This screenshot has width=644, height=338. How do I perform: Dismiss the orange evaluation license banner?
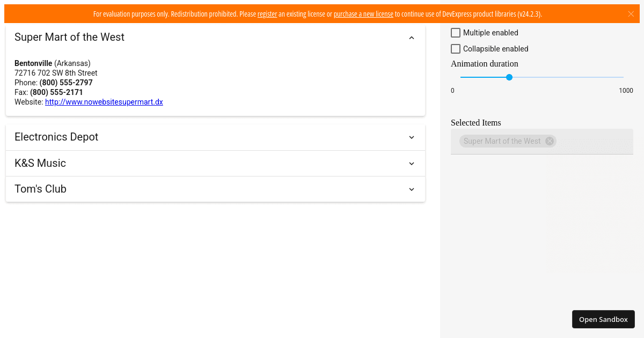point(631,14)
